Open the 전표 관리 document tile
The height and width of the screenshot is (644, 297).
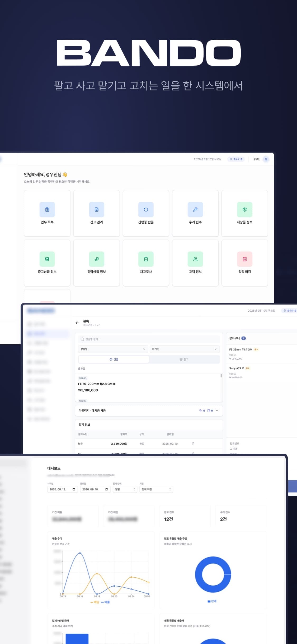pos(96,213)
